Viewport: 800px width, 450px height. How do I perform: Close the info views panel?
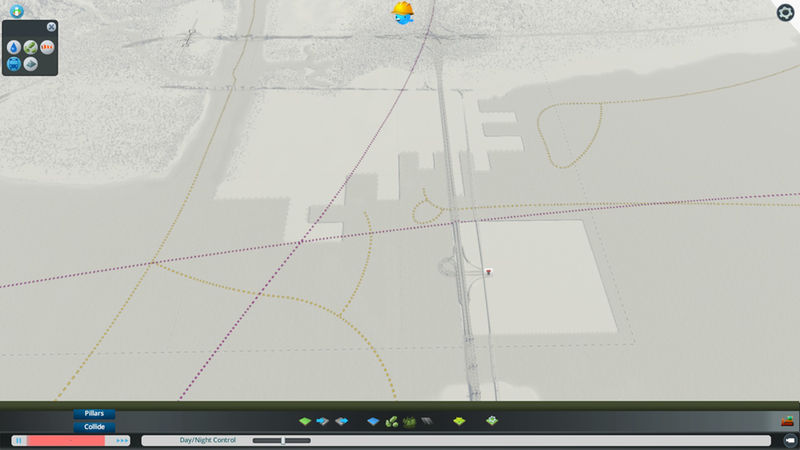[52, 27]
